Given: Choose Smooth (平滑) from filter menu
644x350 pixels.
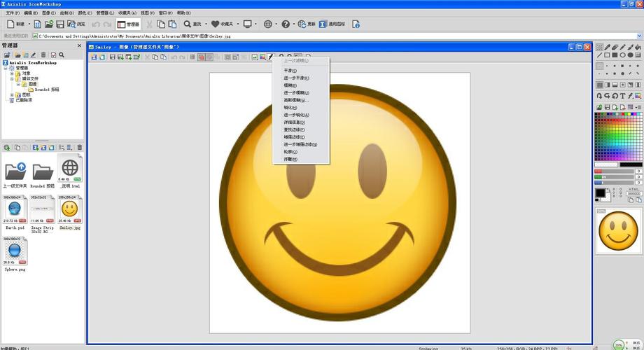Looking at the screenshot, I should (300, 71).
